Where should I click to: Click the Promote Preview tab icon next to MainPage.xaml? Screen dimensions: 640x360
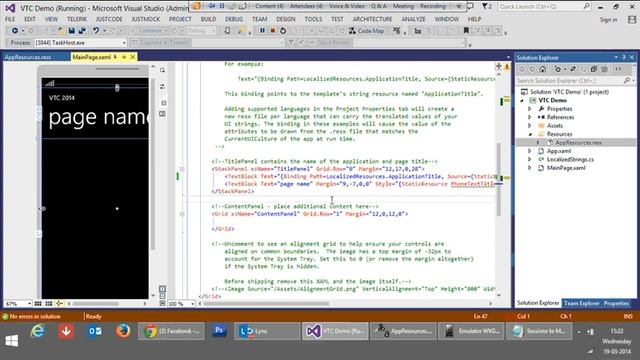click(x=124, y=57)
